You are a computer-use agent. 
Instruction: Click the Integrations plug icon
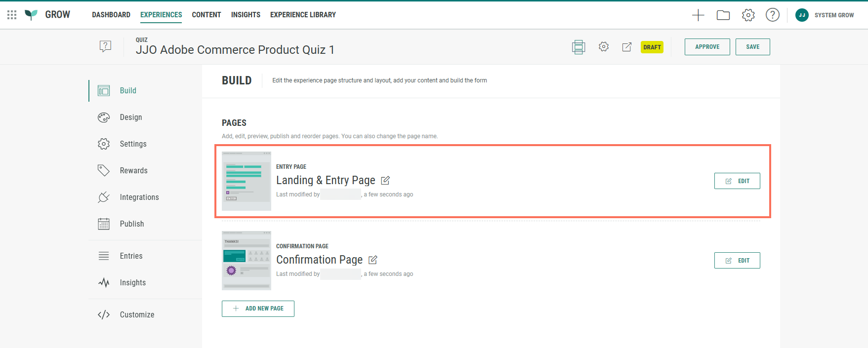click(x=104, y=197)
